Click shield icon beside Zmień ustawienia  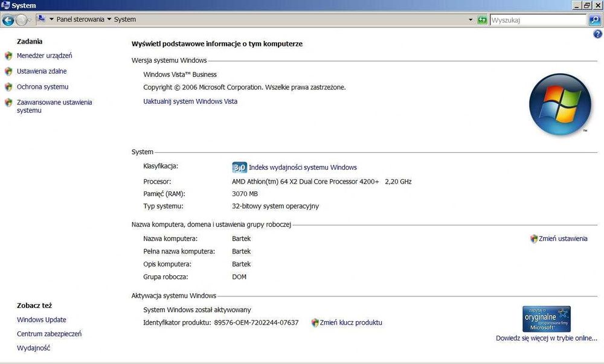pyautogui.click(x=534, y=239)
